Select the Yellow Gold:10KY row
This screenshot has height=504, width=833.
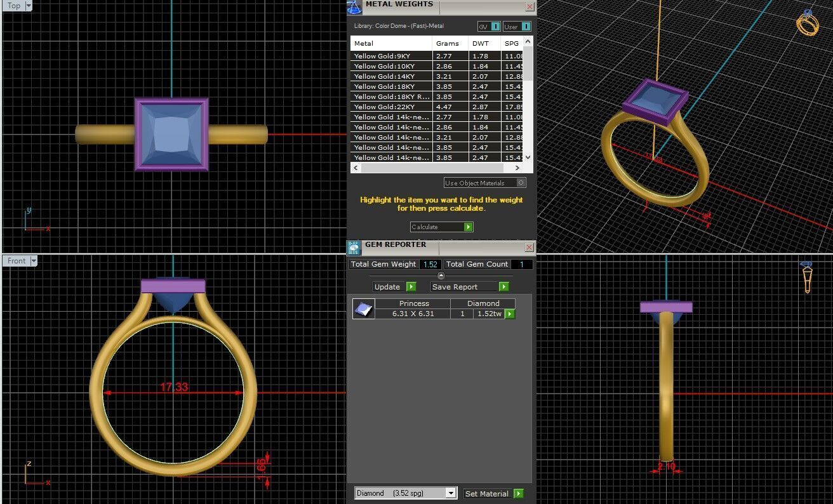(437, 66)
